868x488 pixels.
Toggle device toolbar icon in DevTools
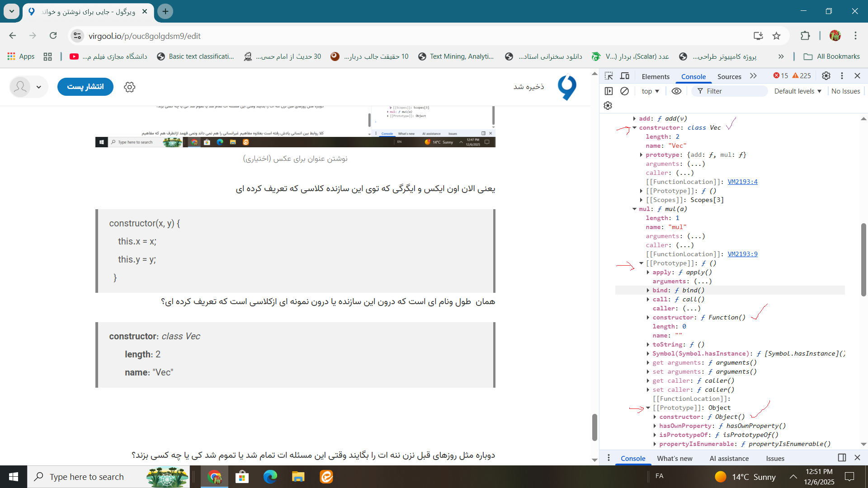tap(625, 76)
